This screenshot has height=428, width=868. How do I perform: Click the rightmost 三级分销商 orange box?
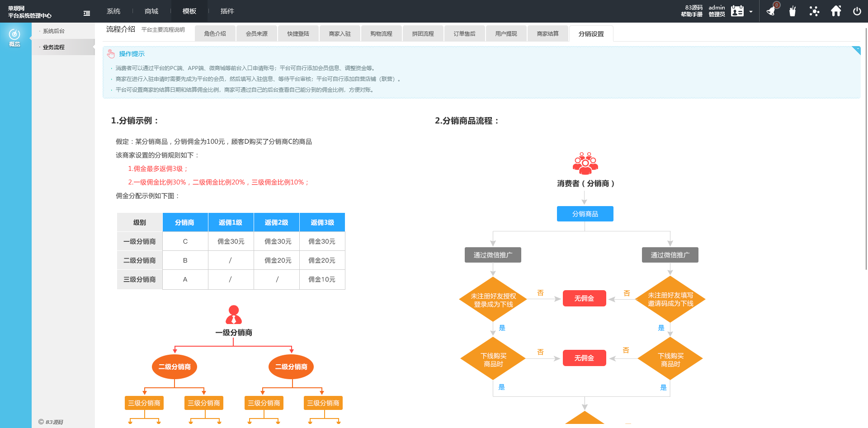(323, 403)
